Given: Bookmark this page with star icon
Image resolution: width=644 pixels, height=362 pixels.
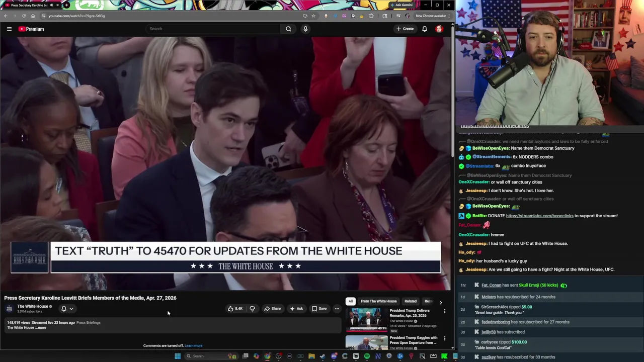Looking at the screenshot, I should (x=313, y=16).
